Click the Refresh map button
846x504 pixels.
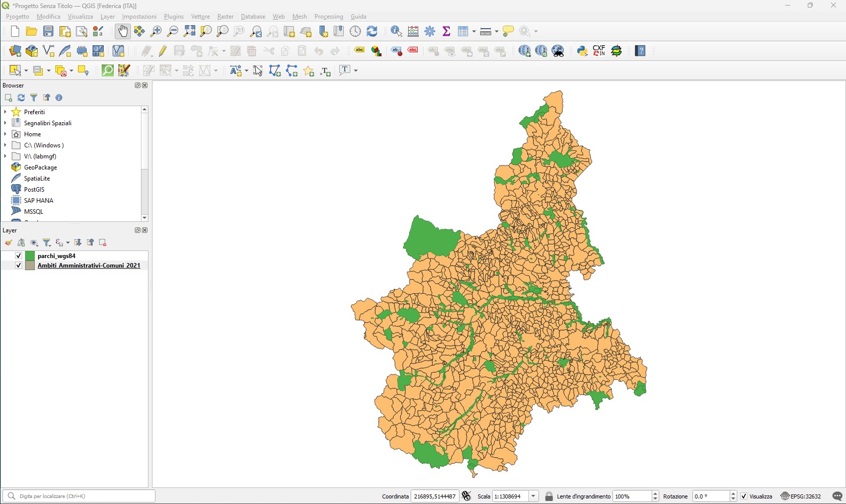point(372,31)
